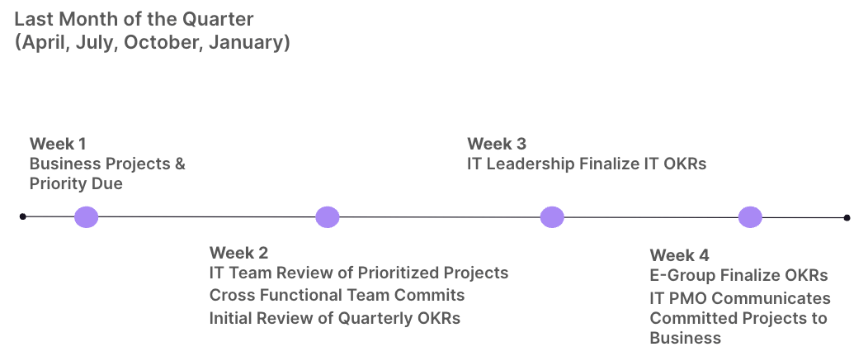The image size is (868, 361).
Task: Click the "(April, July, October, January)" subtitle
Action: [x=152, y=42]
